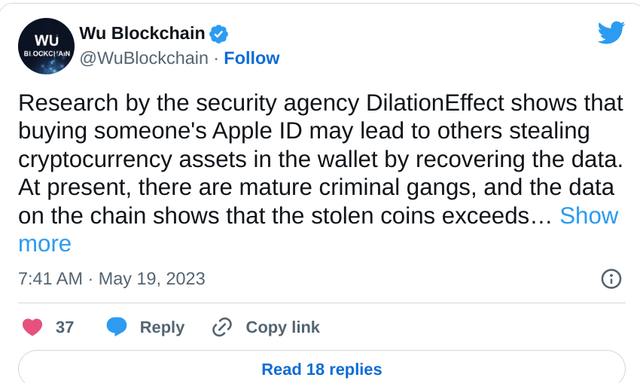Like the tweet with the heart icon

32,327
